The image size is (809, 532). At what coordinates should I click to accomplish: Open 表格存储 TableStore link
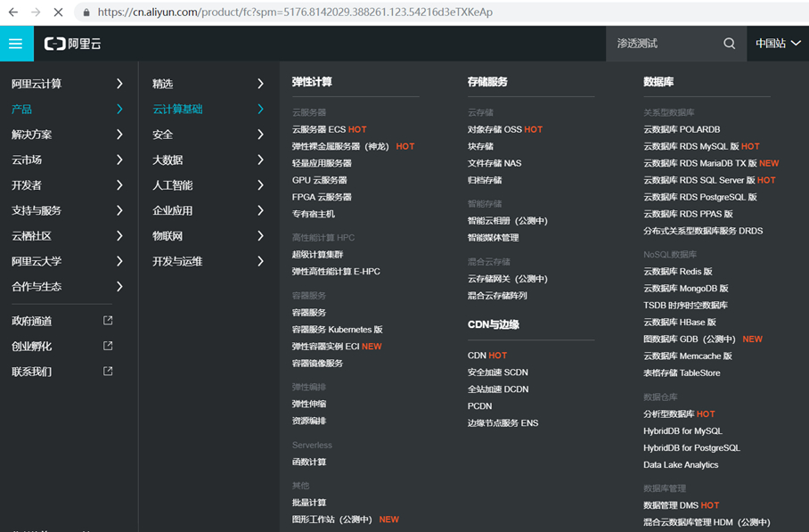pyautogui.click(x=682, y=372)
